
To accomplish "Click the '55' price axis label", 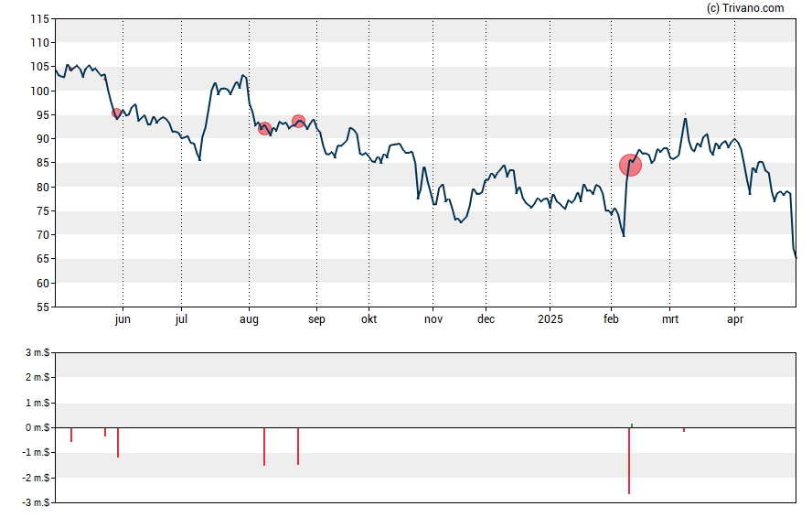I will click(x=43, y=307).
